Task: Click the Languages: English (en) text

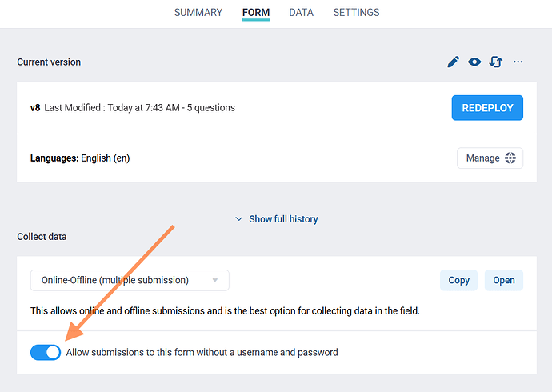Action: click(80, 158)
